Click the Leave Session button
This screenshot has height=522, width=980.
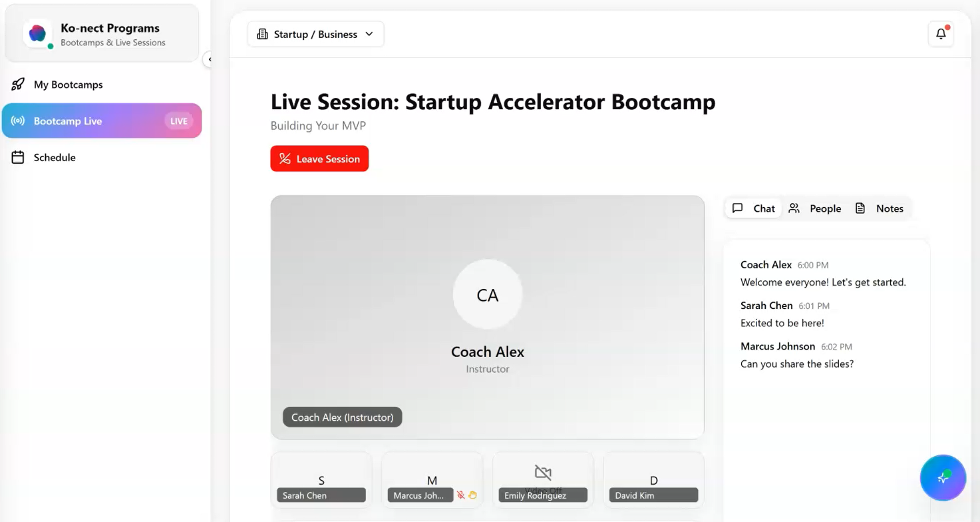[x=319, y=158]
